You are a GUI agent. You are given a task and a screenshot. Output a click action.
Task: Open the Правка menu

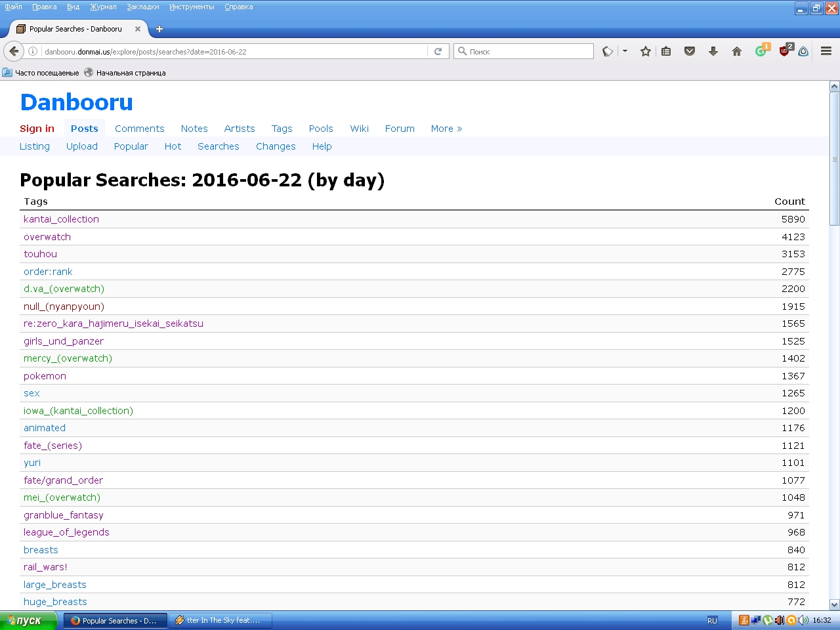[x=44, y=7]
